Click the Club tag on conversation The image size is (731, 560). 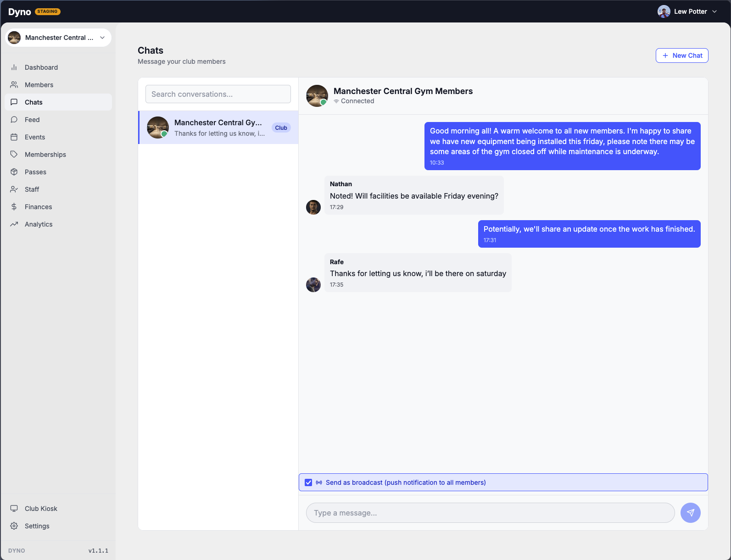pyautogui.click(x=281, y=128)
